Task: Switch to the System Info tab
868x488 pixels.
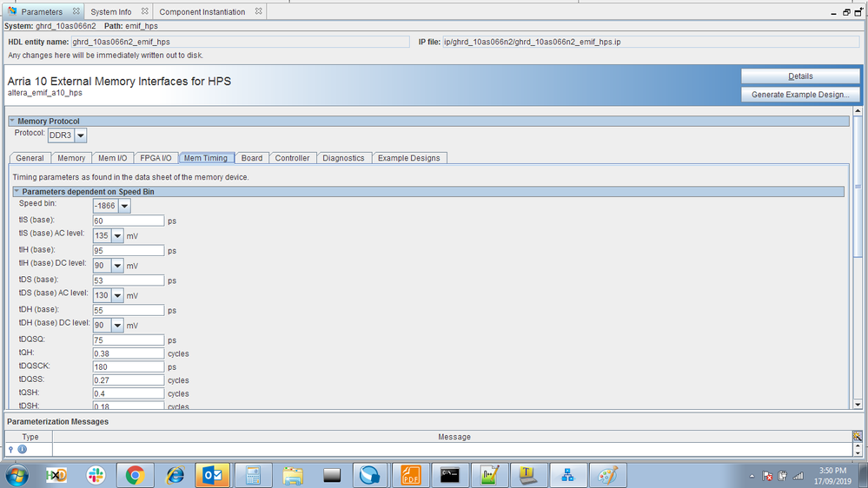Action: (x=110, y=11)
